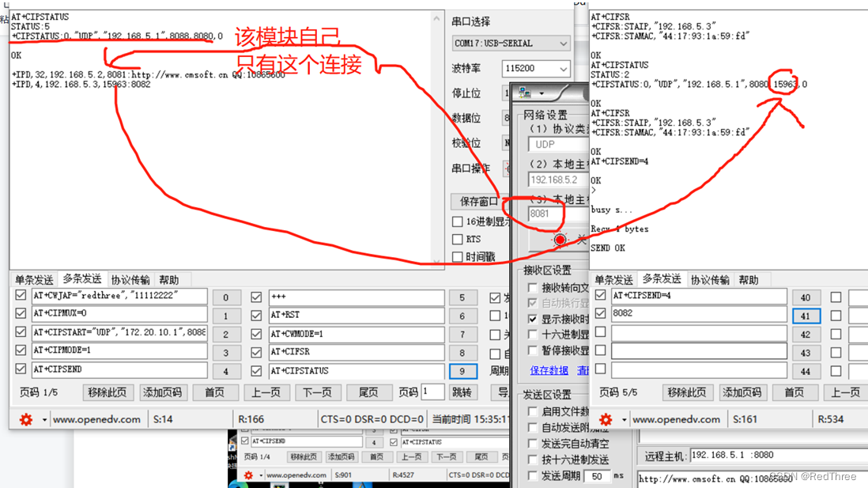Viewport: 868px width, 488px height.
Task: Toggle checkbox for AT+CIFSR row
Action: (256, 352)
